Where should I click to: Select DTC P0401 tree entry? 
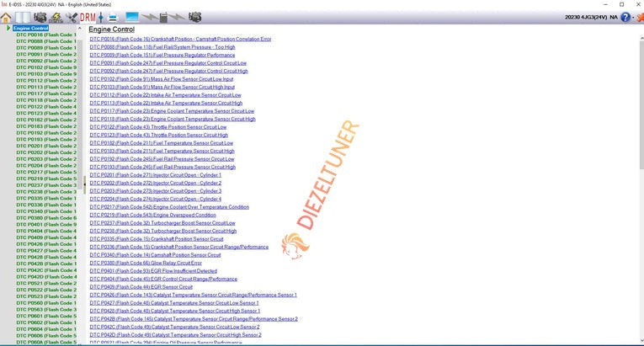[x=46, y=225]
